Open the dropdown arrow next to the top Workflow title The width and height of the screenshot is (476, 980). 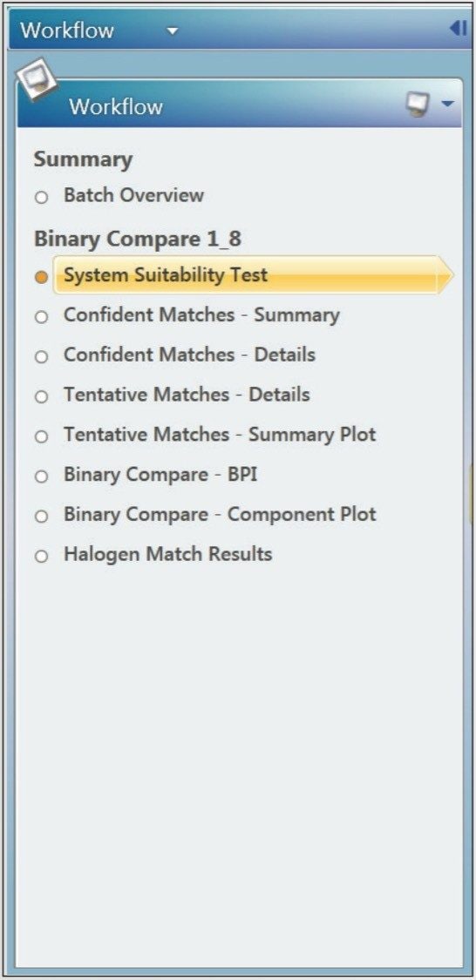click(x=173, y=30)
